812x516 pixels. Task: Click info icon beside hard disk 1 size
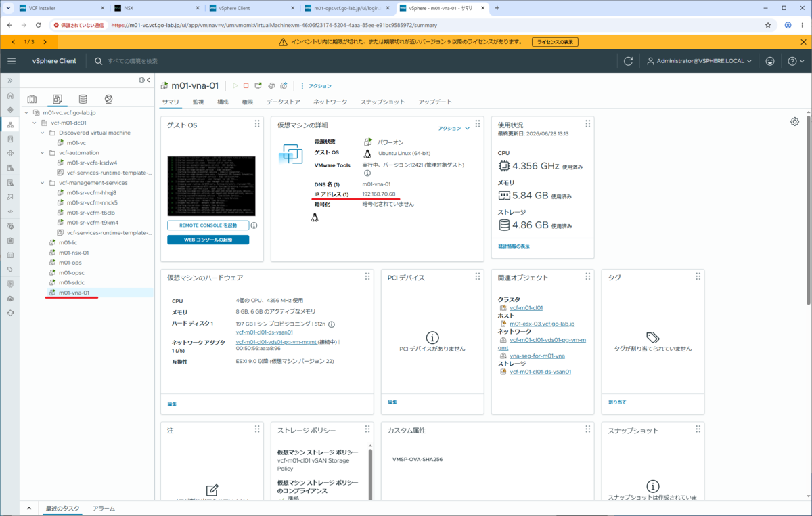coord(332,324)
